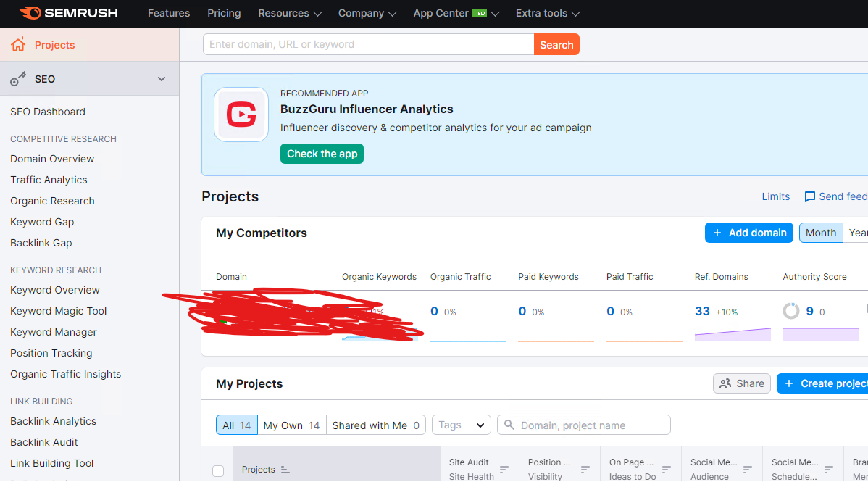Select the Shared with Me tab

[376, 425]
